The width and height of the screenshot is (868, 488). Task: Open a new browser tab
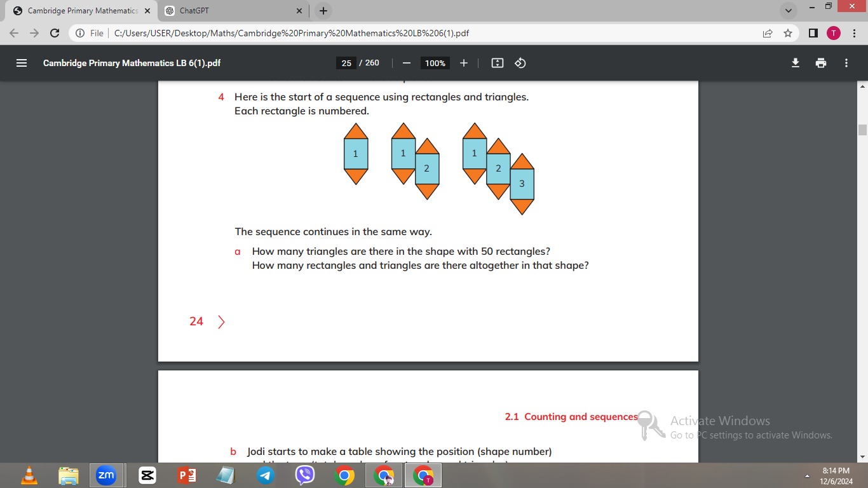pos(323,11)
